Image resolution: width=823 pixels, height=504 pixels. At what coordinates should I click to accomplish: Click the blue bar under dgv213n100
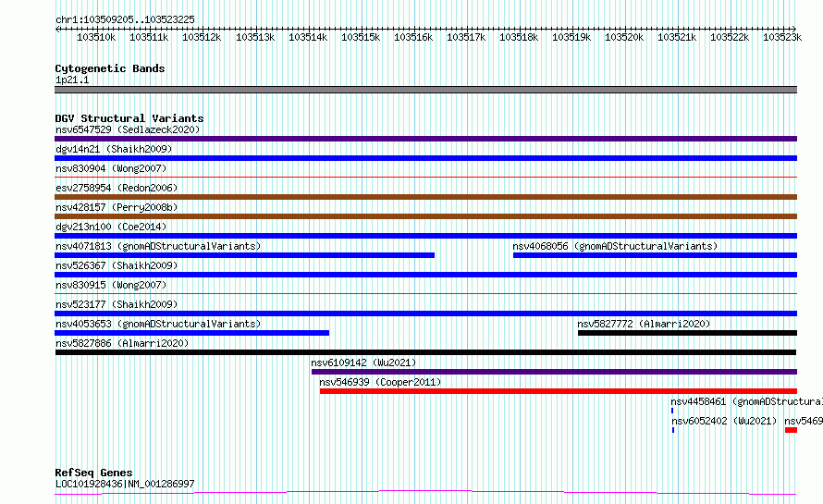coord(425,236)
